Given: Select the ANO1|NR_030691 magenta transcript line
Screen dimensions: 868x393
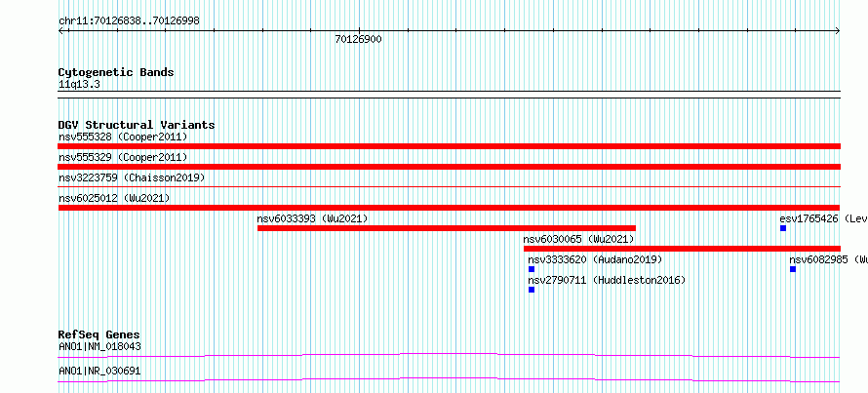Looking at the screenshot, I should coord(449,379).
